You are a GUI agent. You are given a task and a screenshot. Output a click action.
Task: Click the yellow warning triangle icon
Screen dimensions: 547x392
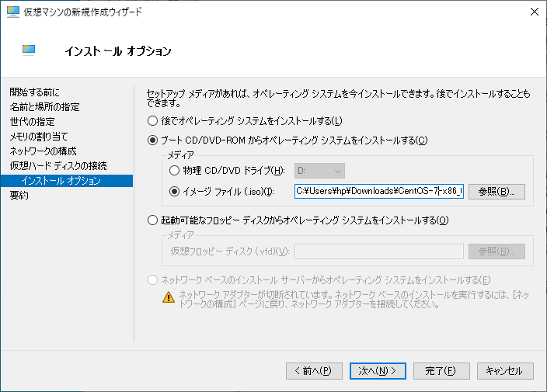tap(169, 297)
